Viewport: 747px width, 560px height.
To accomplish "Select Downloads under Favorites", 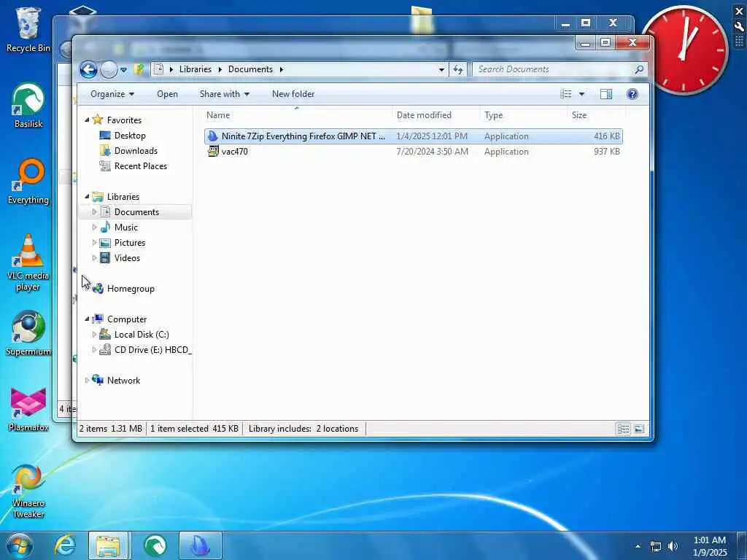I will 136,151.
